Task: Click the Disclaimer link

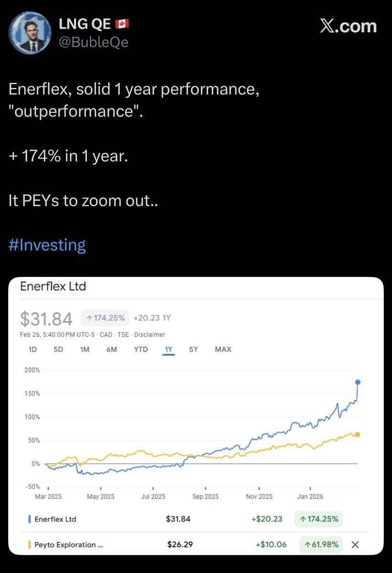Action: [x=151, y=335]
